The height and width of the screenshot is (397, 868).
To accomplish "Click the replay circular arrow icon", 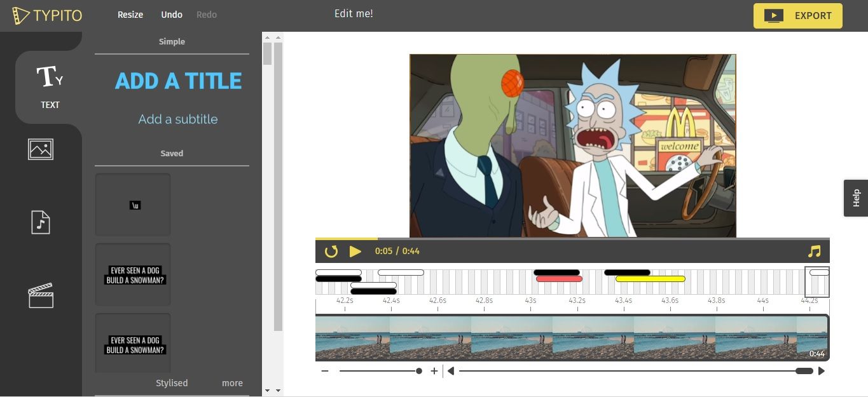I will tap(331, 251).
